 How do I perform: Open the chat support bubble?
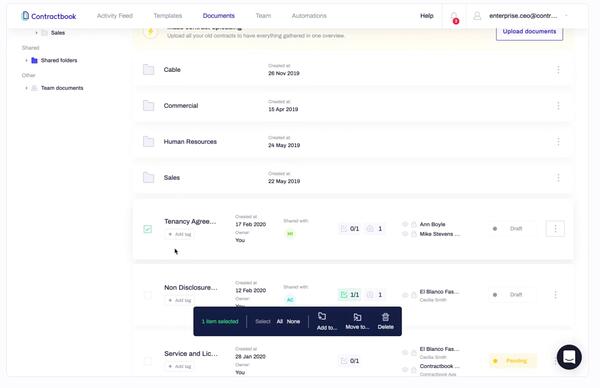point(569,357)
